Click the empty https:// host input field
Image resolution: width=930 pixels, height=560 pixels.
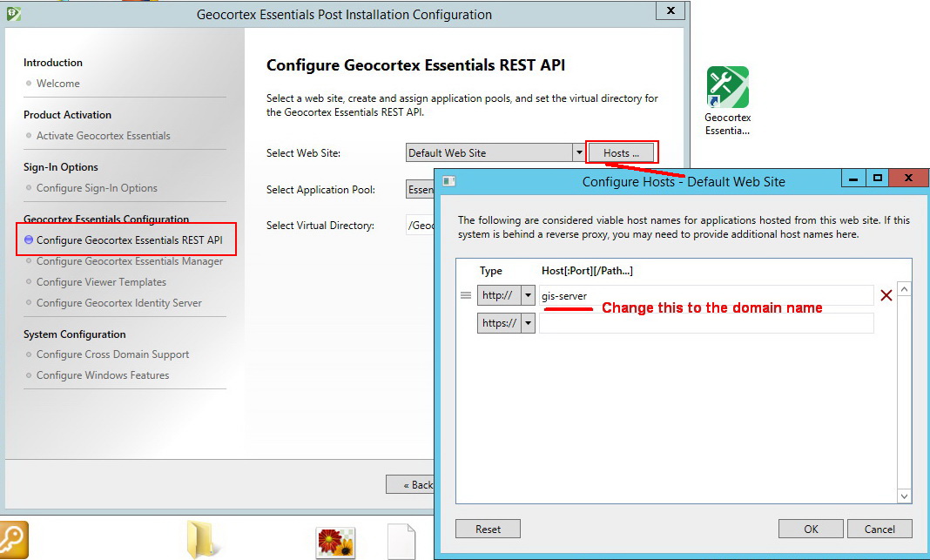706,323
